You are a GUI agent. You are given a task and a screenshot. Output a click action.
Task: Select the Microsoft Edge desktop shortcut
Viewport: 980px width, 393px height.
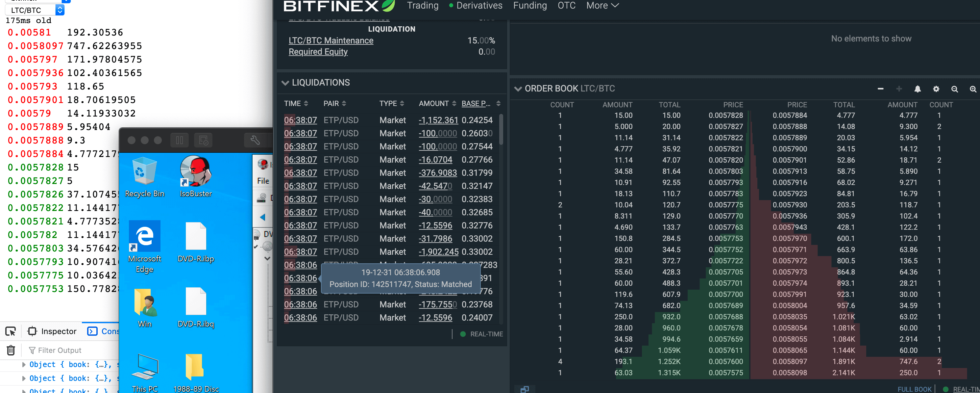(145, 247)
